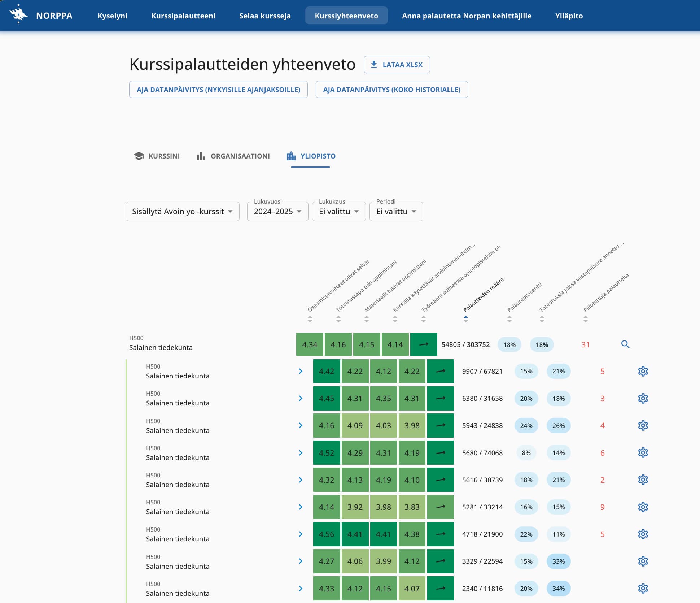Open settings gear for row 9907 / 67821

[x=643, y=371]
